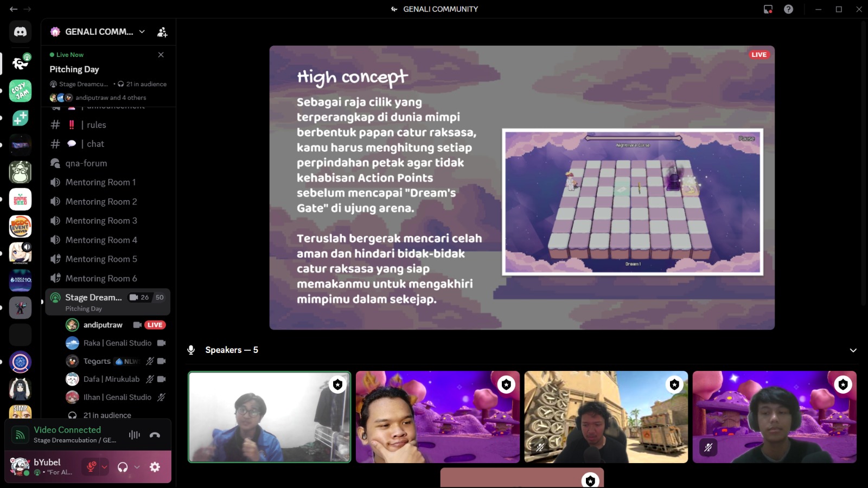The height and width of the screenshot is (488, 868).
Task: Click Ilhan | Genali Studio participant
Action: pyautogui.click(x=116, y=397)
